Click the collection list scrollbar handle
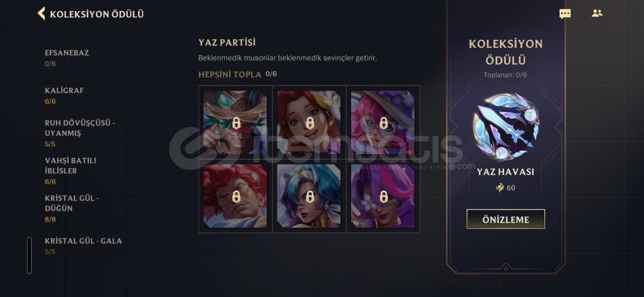The image size is (644, 297). click(29, 255)
